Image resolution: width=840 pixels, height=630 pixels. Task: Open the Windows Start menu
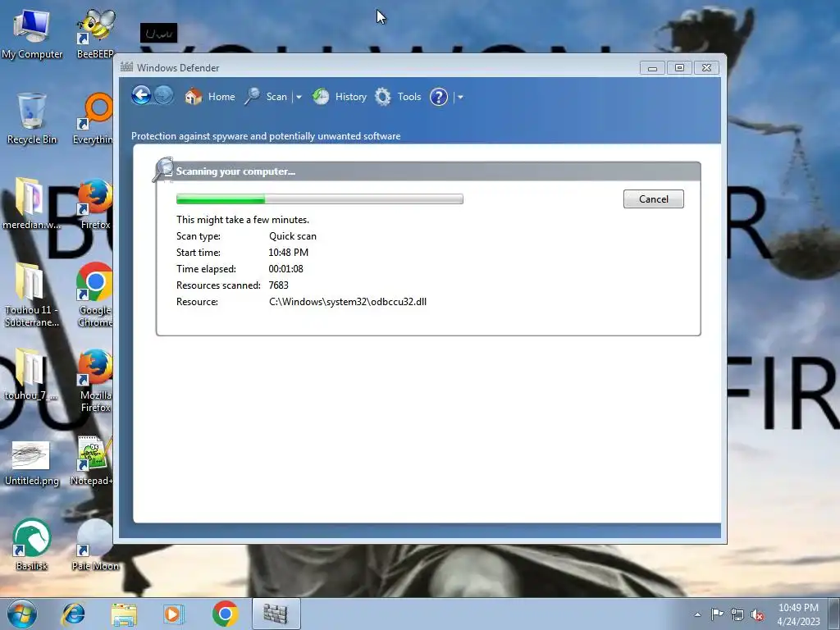coord(22,614)
